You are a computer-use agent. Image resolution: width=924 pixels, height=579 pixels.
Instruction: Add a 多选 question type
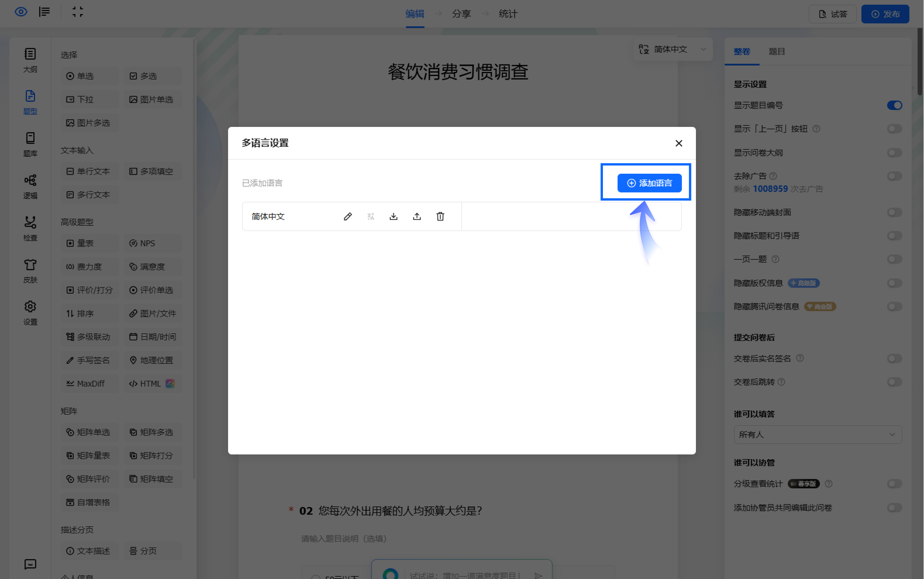153,76
